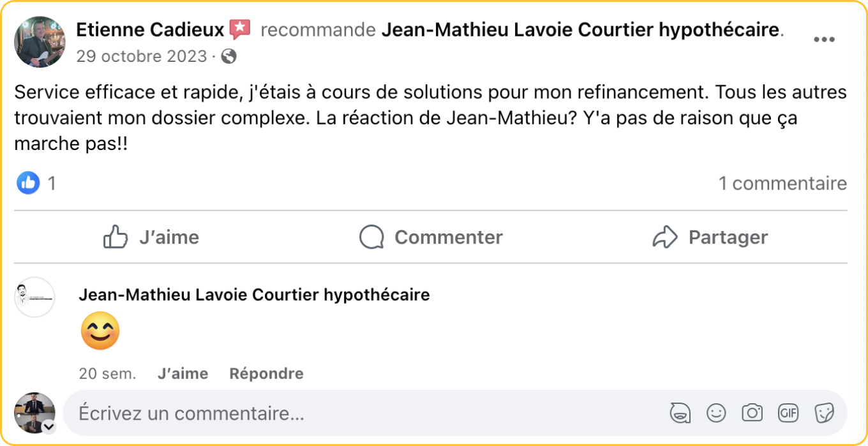The width and height of the screenshot is (868, 446).
Task: Open the three-dot post options menu
Action: pyautogui.click(x=823, y=40)
